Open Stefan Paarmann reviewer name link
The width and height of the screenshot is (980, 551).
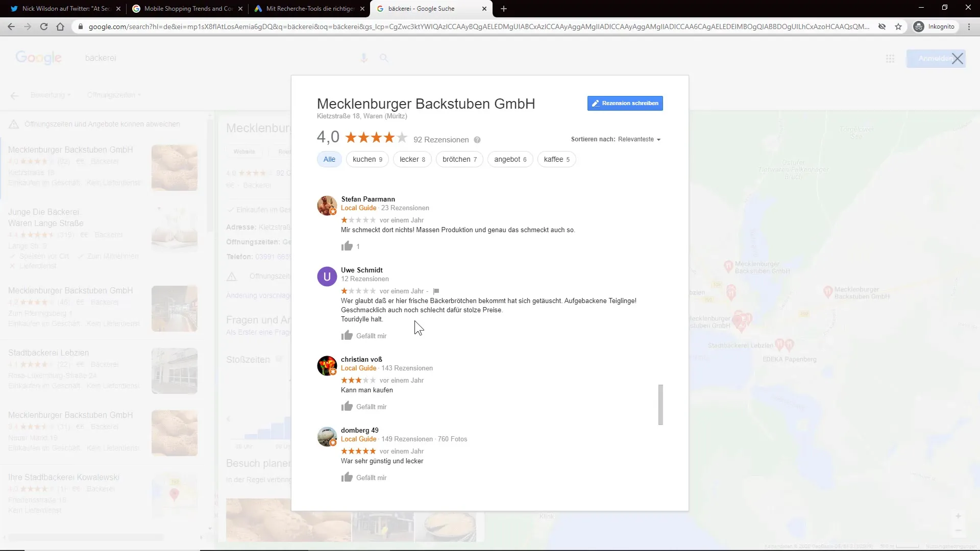pyautogui.click(x=368, y=199)
